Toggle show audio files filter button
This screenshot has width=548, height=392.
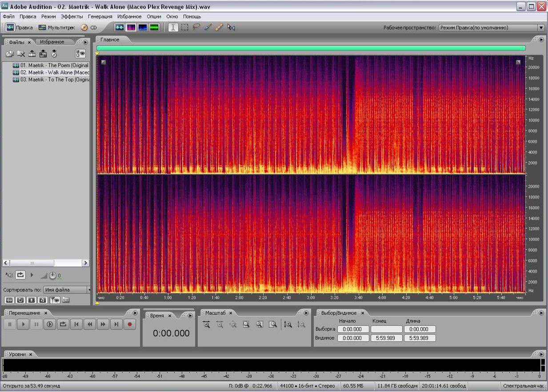click(x=9, y=300)
